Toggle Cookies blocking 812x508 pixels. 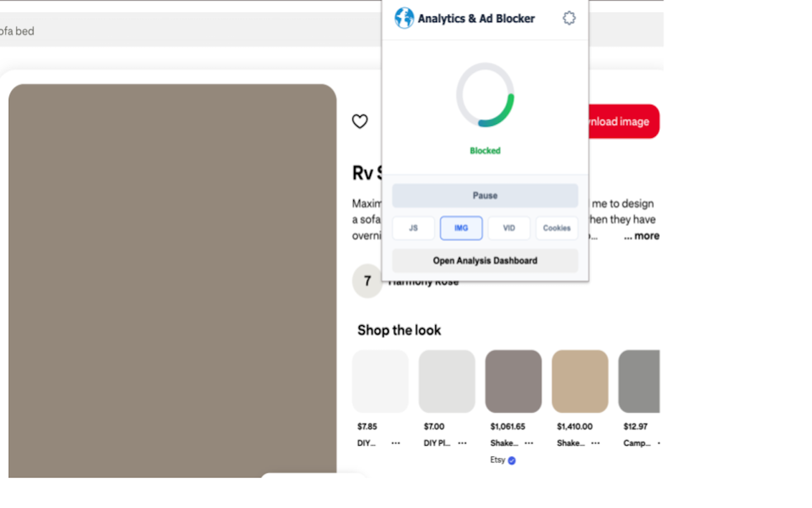[557, 228]
